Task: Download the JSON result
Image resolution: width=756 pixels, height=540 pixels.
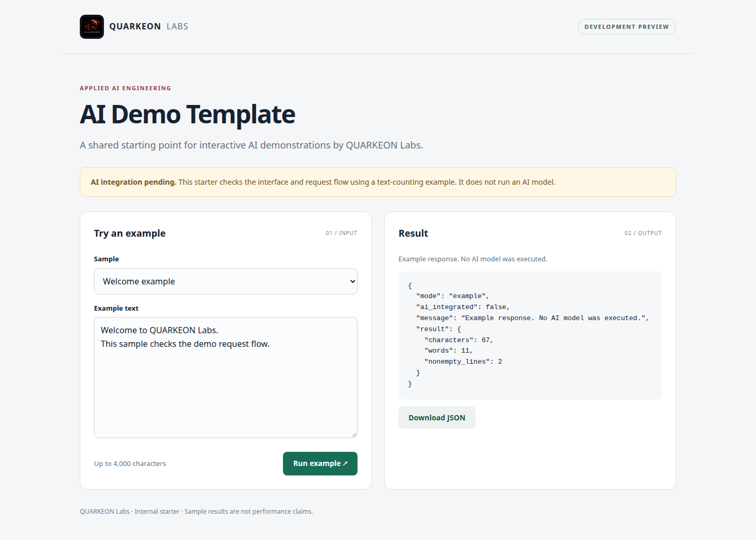Action: point(437,418)
